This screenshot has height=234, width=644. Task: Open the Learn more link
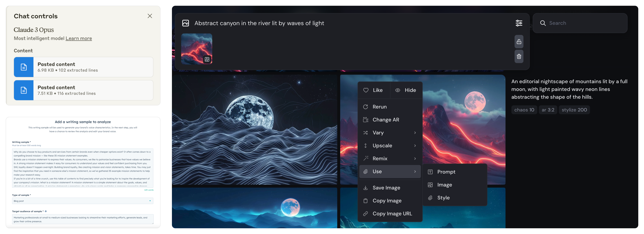coord(79,38)
